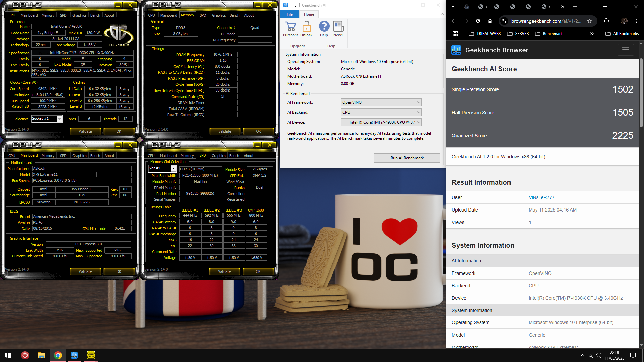Open the All Bookmarks folder
This screenshot has width=644, height=362.
[x=622, y=34]
